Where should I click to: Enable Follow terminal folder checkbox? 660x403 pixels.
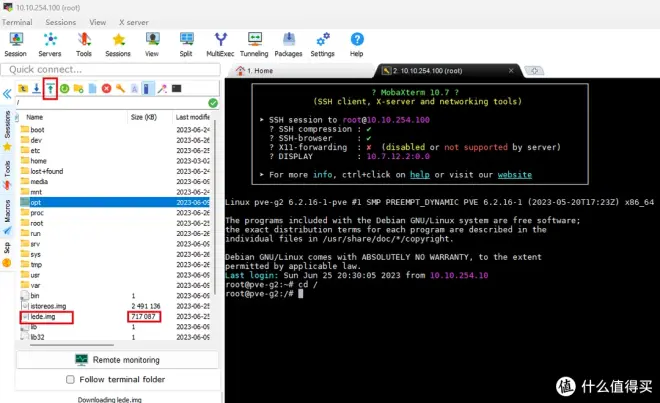point(70,379)
